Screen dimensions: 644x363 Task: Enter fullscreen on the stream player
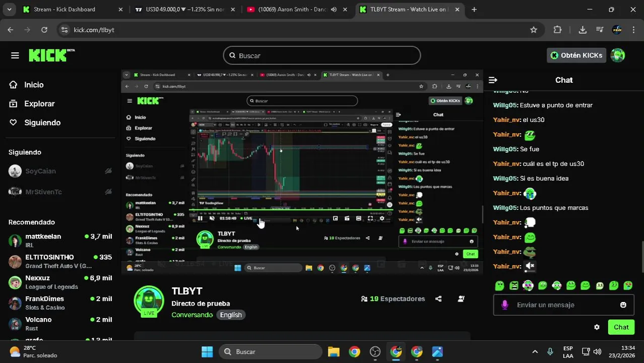pos(370,218)
